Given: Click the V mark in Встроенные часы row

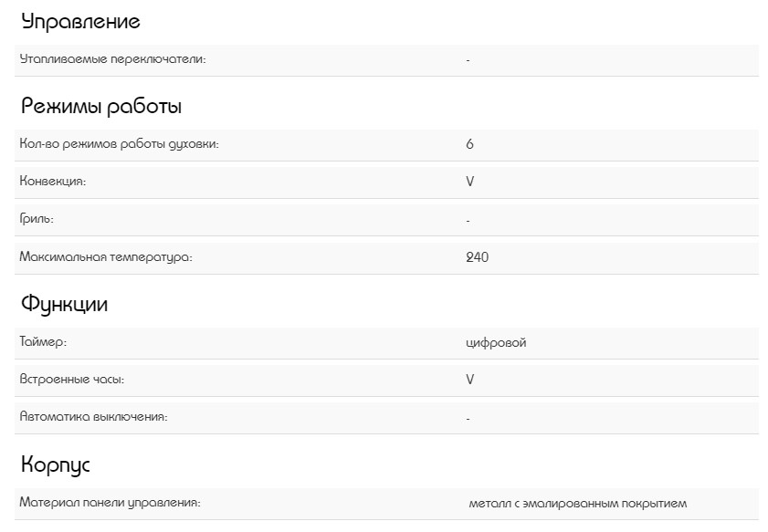Looking at the screenshot, I should tap(469, 379).
